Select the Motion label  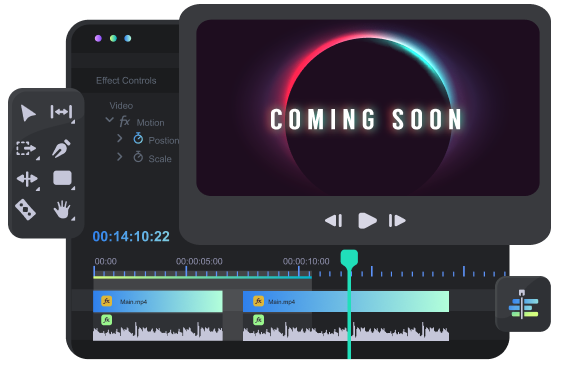pos(150,123)
